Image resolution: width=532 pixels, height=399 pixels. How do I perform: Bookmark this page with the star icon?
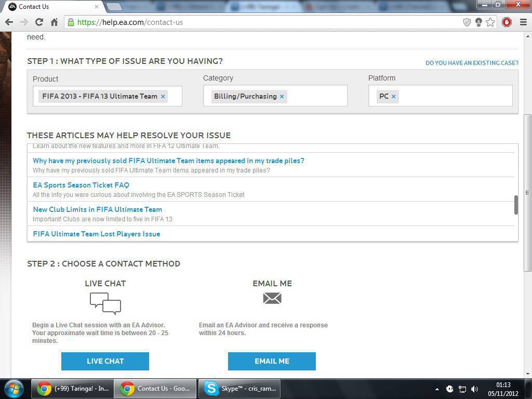[490, 22]
